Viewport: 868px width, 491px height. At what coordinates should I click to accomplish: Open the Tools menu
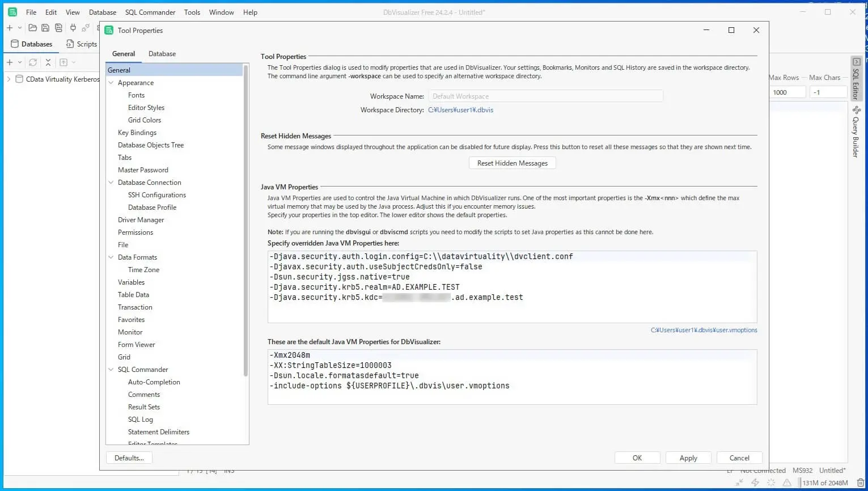[192, 12]
